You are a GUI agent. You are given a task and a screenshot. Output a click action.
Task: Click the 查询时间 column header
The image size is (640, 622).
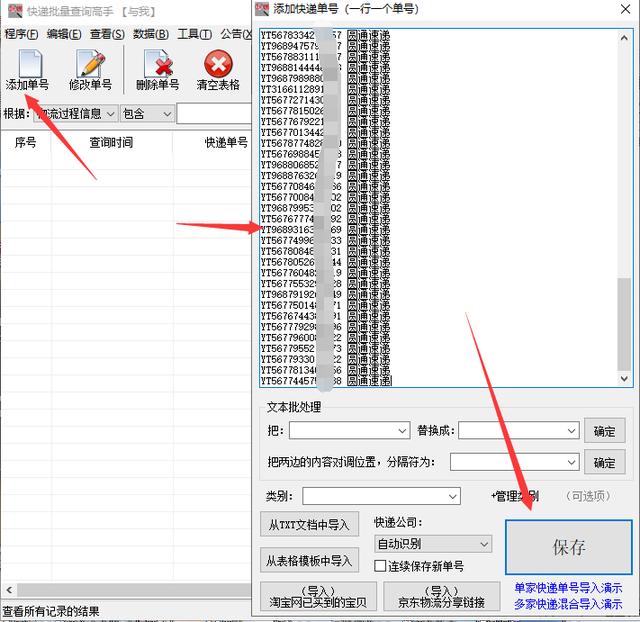pyautogui.click(x=111, y=142)
